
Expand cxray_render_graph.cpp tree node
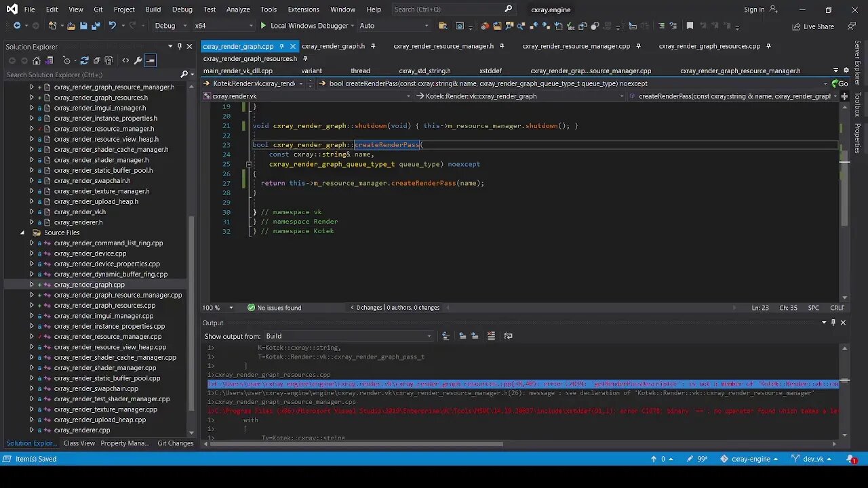pos(31,285)
